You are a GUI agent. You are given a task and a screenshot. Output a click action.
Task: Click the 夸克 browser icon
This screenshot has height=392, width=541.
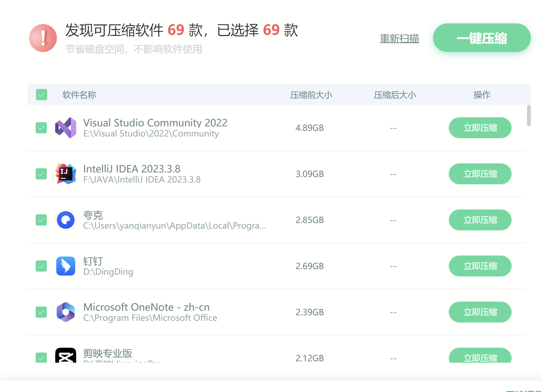[x=66, y=220]
